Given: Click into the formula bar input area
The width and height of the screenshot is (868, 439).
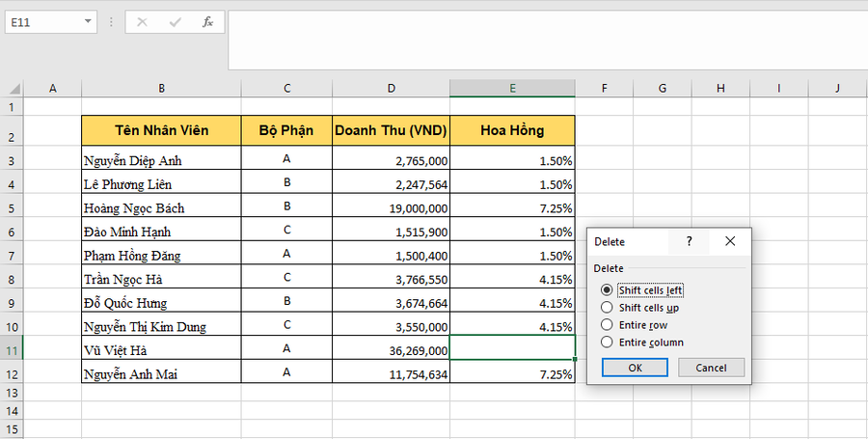Looking at the screenshot, I should [x=548, y=40].
